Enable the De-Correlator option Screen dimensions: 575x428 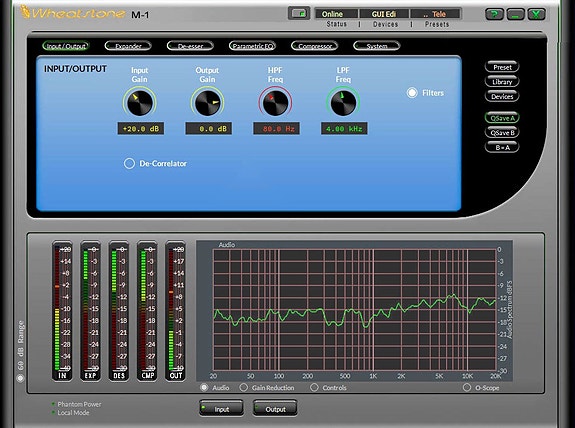[129, 164]
